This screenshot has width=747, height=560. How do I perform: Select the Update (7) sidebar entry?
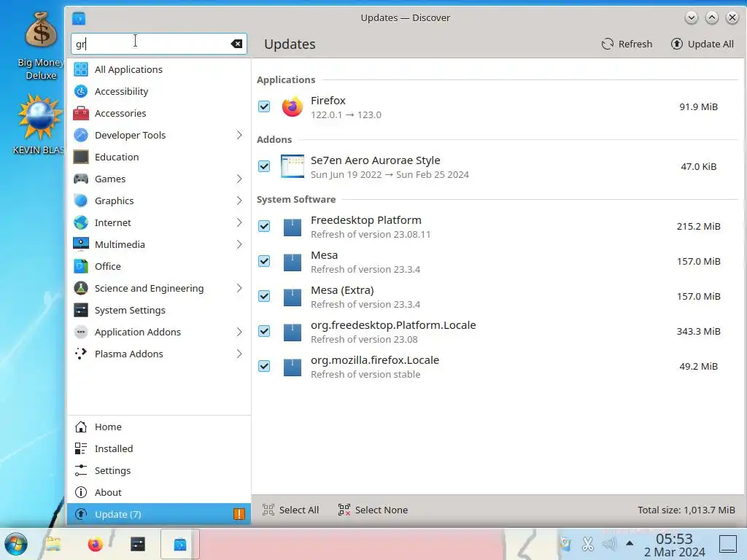coord(158,514)
